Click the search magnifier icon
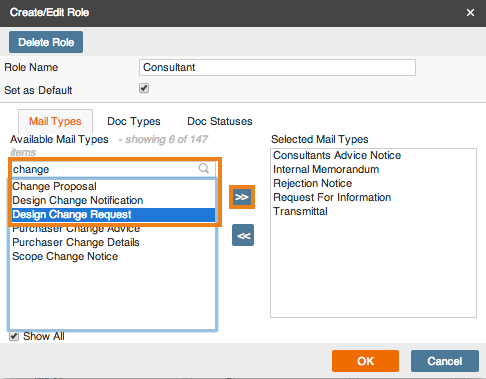This screenshot has height=379, width=486. click(204, 168)
